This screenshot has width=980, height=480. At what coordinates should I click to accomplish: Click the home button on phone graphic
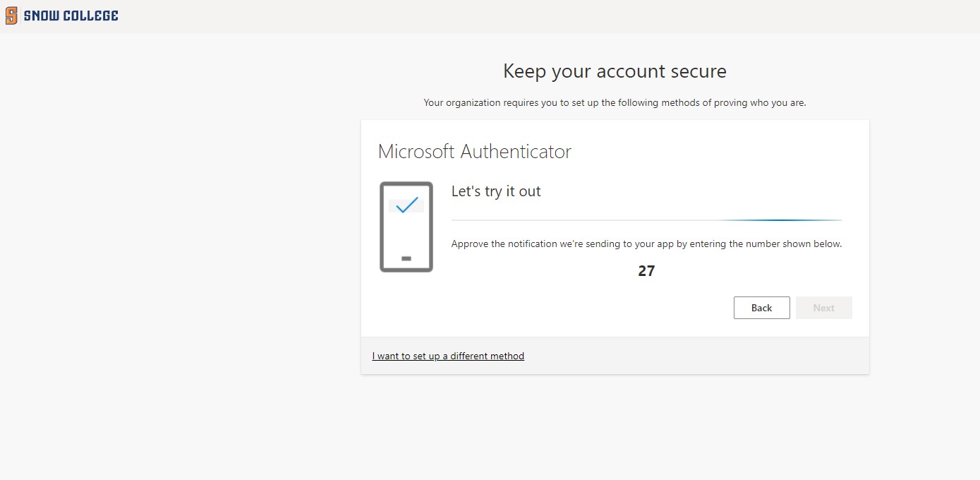click(x=406, y=258)
